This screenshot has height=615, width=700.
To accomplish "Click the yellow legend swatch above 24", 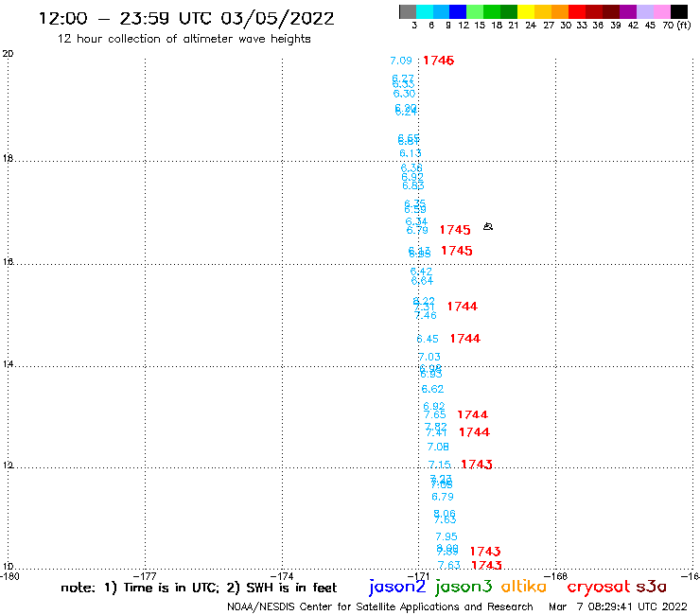I will (526, 11).
